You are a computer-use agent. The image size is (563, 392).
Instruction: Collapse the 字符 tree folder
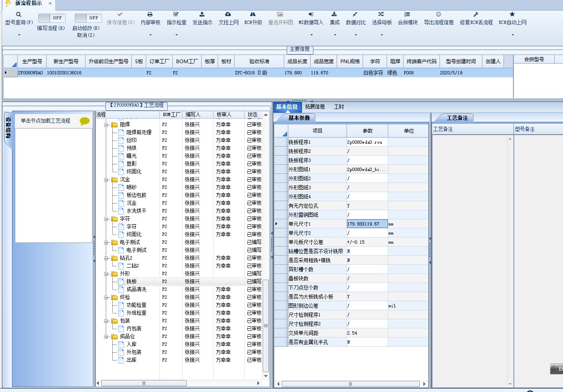(x=106, y=219)
